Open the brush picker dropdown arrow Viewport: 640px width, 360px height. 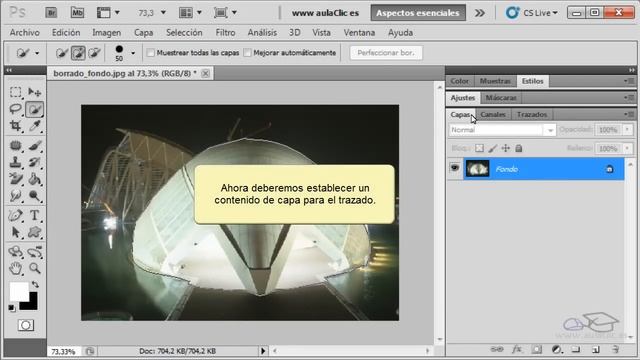[133, 53]
